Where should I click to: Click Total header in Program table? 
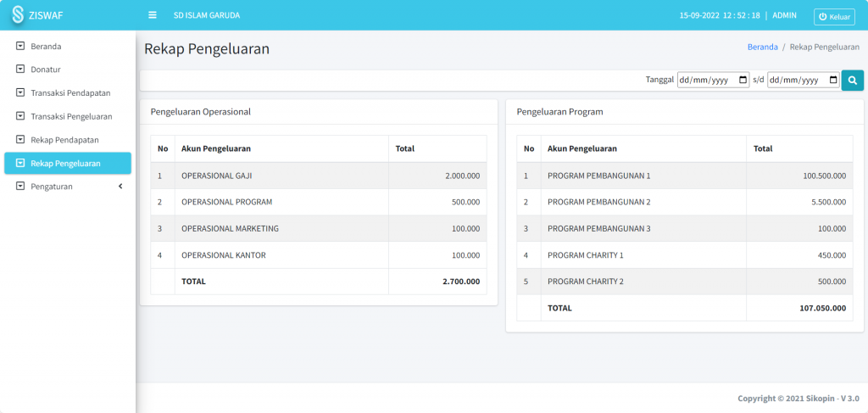(x=763, y=148)
